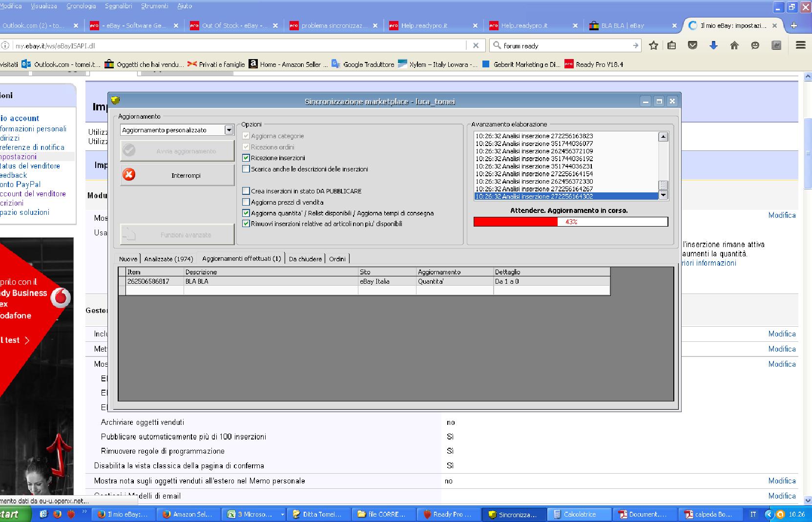
Task: Click the IT language indicator in the tray
Action: (x=753, y=514)
